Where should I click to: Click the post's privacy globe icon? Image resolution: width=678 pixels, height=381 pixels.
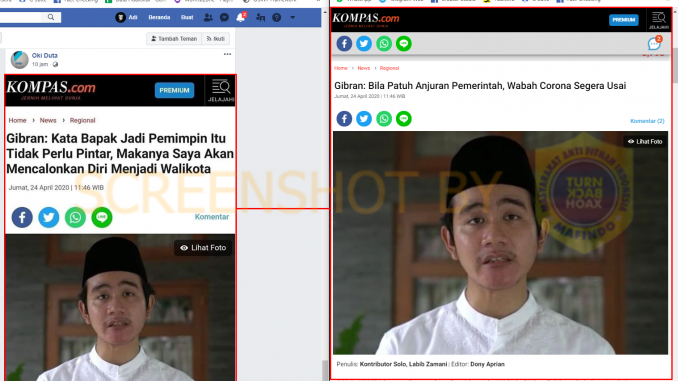point(55,64)
